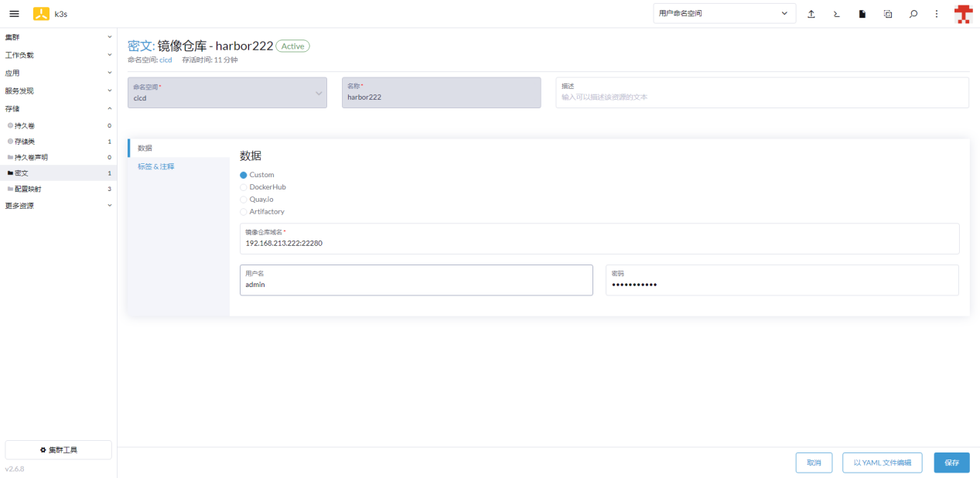Click the 取消 cancel button
980x478 pixels.
(x=814, y=463)
